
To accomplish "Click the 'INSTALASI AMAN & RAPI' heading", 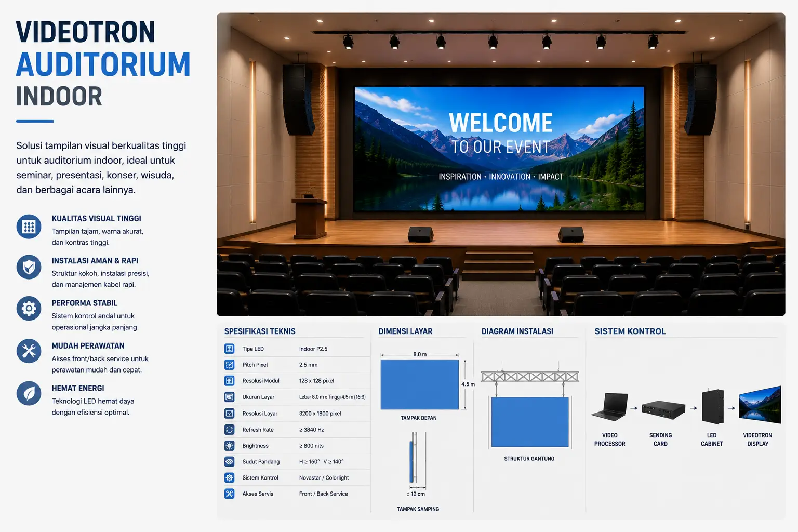I will click(x=95, y=261).
